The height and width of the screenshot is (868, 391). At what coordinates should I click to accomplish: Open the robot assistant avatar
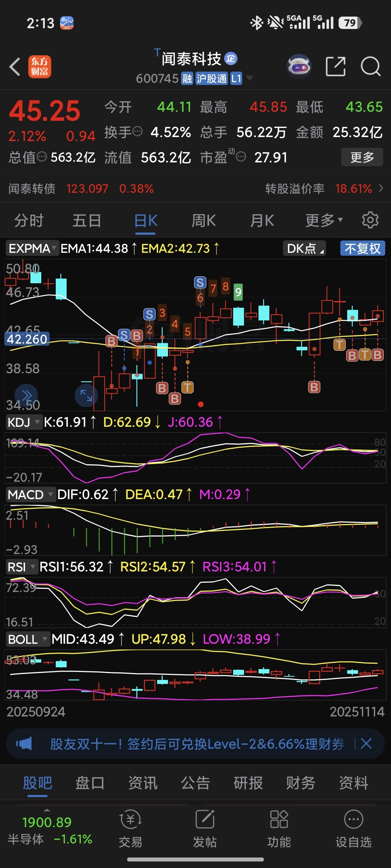[299, 67]
